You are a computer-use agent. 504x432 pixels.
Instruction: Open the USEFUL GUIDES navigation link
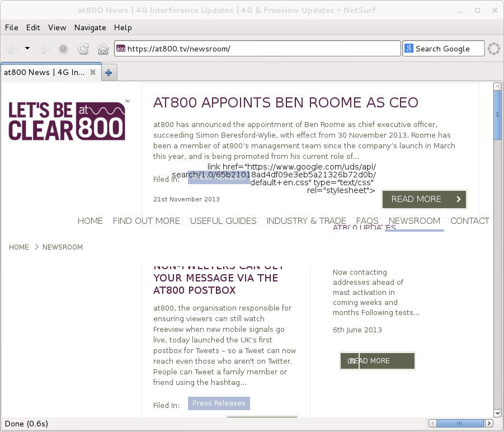tap(223, 221)
